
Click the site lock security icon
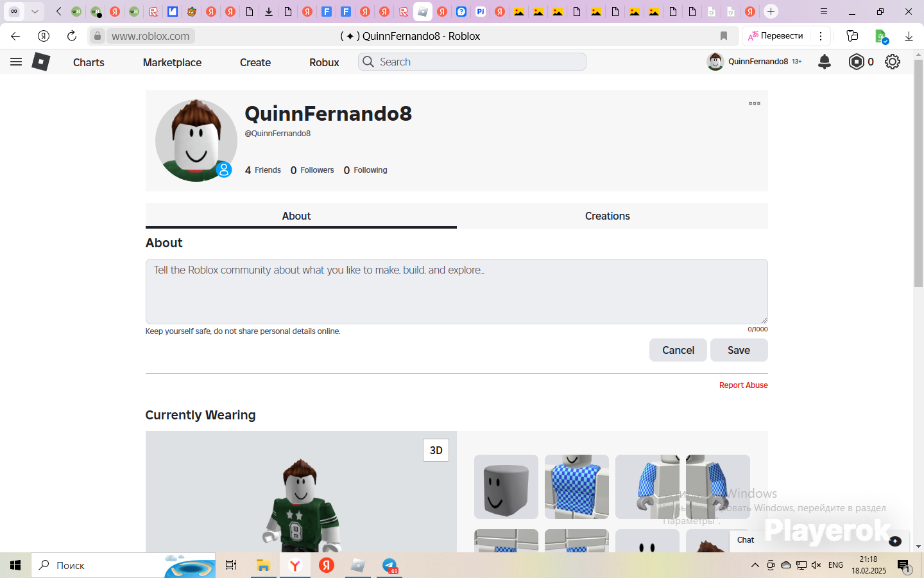pyautogui.click(x=97, y=36)
